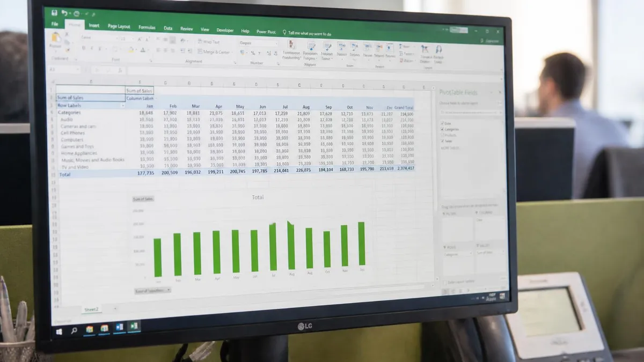The width and height of the screenshot is (644, 362).
Task: Toggle the Sales field checkbox
Action: tap(442, 141)
